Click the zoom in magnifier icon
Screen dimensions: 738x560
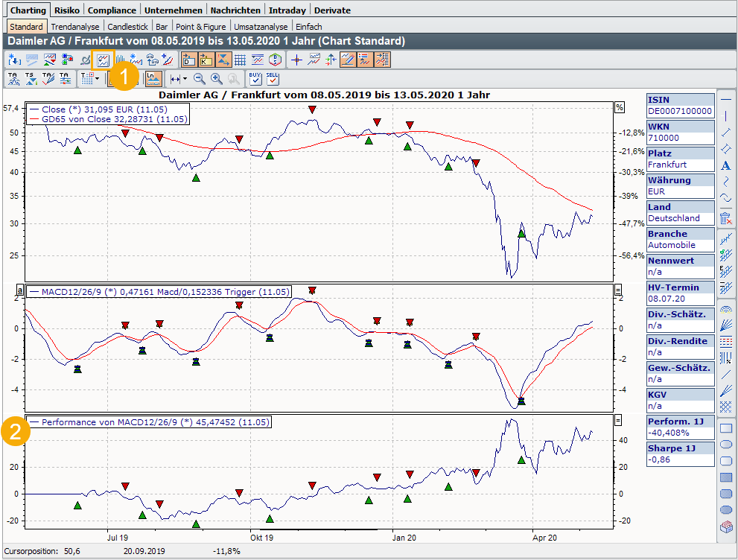(x=216, y=78)
